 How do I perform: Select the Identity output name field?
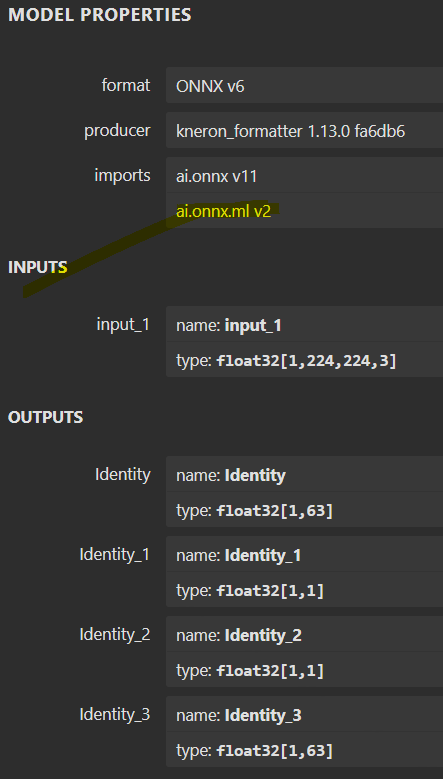[x=304, y=474]
